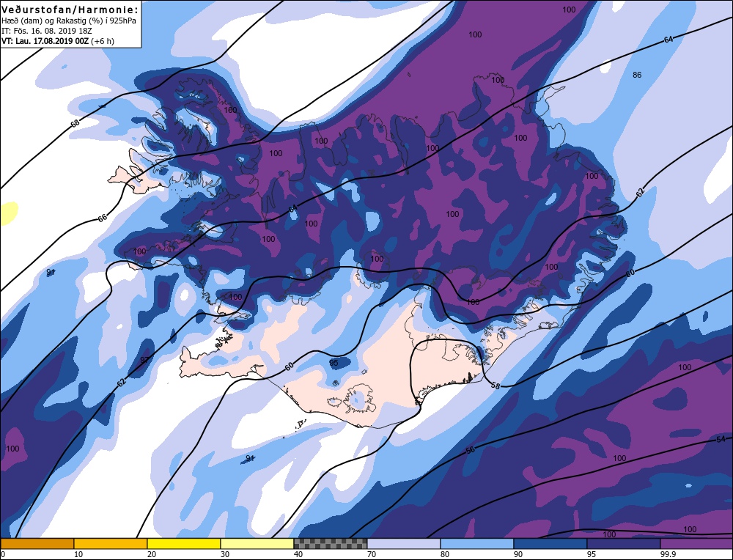Click the orange 10–20 legend swatch
This screenshot has height=560, width=733.
[x=111, y=543]
